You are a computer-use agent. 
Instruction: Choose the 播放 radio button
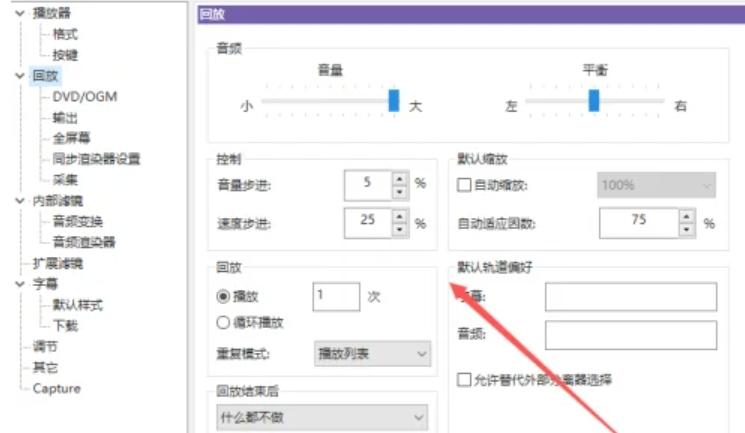coord(224,296)
